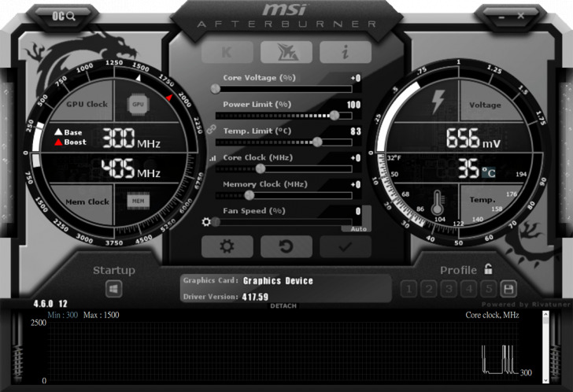573x392 pixels.
Task: Open the information panel
Action: pos(345,52)
